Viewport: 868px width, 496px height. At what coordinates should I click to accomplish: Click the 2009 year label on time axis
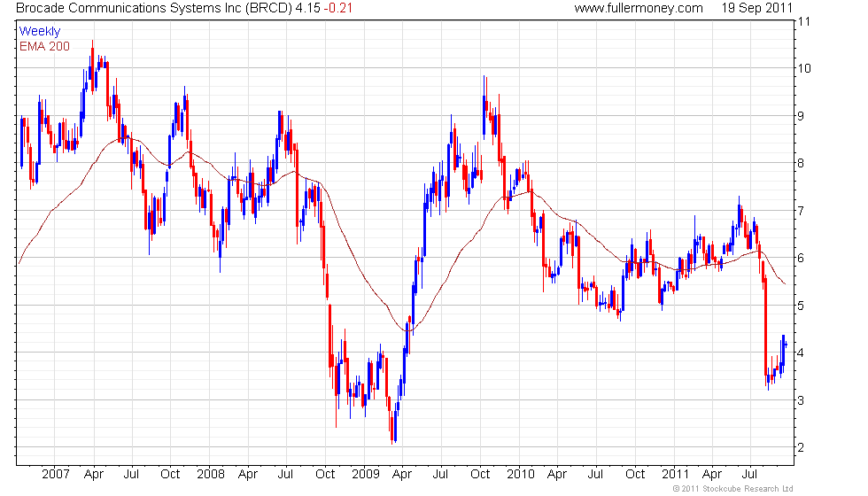tap(364, 474)
